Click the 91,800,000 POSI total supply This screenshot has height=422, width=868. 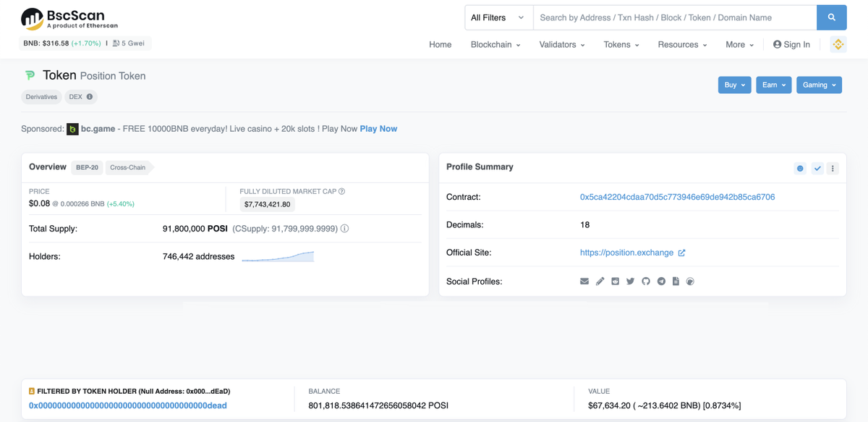pos(195,229)
